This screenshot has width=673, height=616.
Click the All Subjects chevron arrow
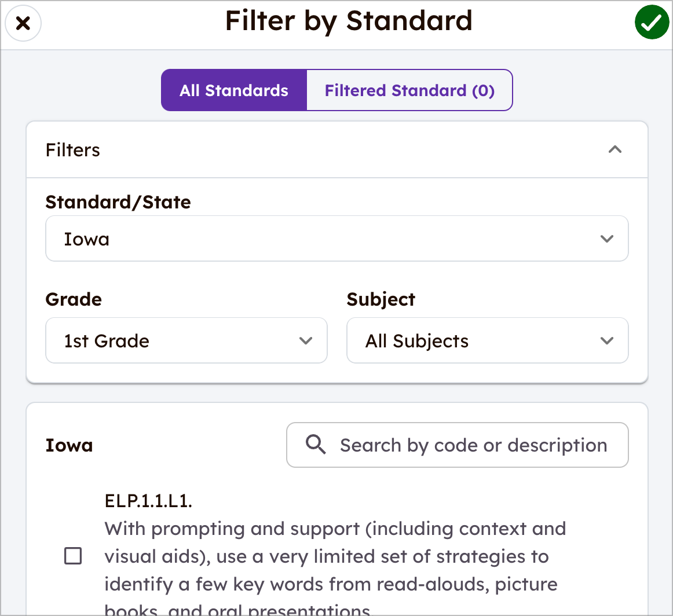click(x=607, y=340)
